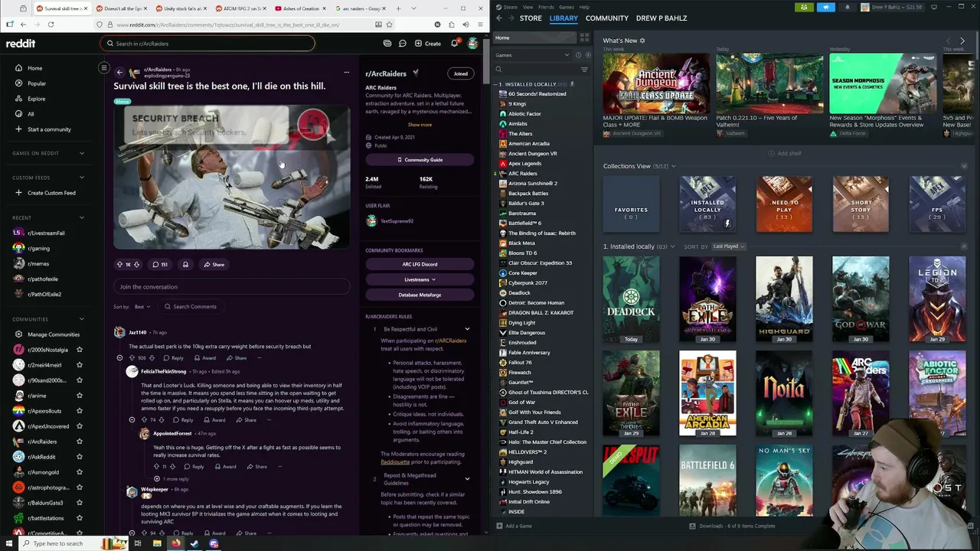Give an award to the post
980x551 pixels.
(185, 265)
